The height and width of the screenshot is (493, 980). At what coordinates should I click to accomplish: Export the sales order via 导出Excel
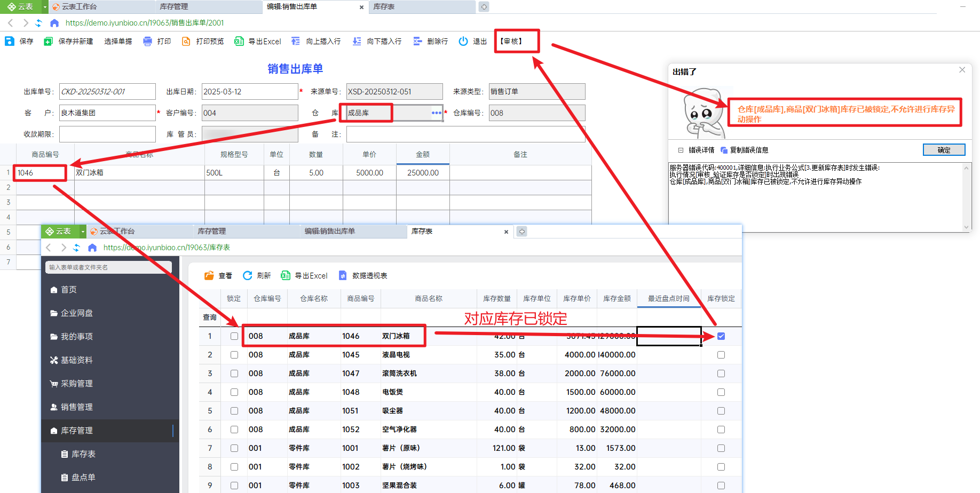pyautogui.click(x=258, y=41)
